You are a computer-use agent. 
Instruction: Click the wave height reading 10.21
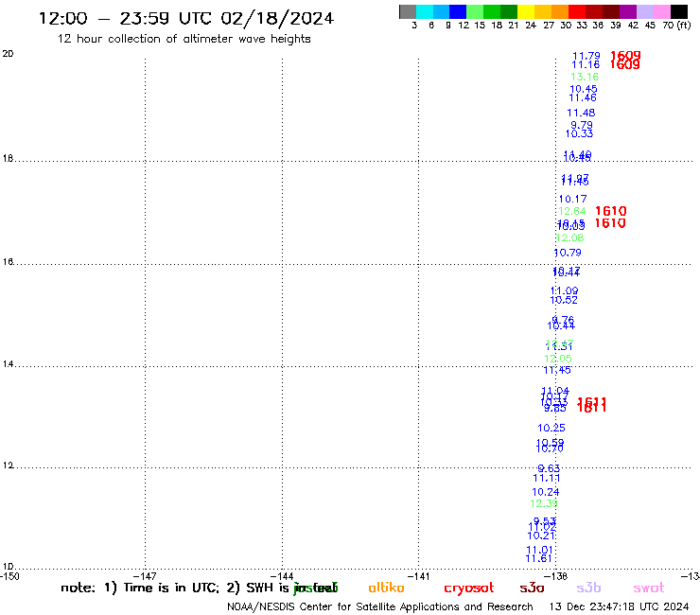[541, 536]
